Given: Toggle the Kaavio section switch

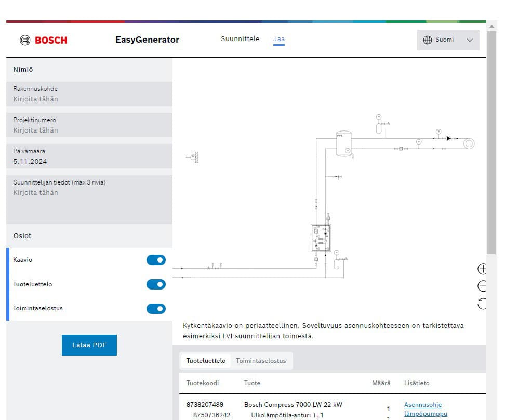Looking at the screenshot, I should [156, 260].
